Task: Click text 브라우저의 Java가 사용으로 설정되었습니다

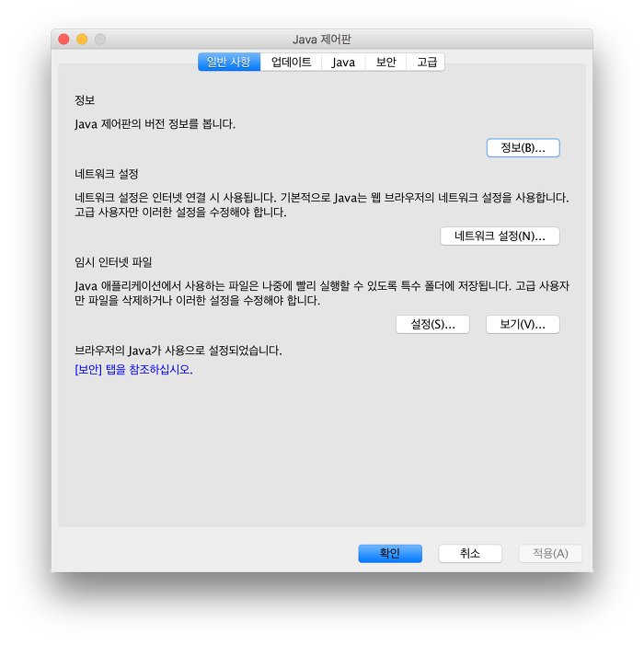Action: pyautogui.click(x=178, y=351)
